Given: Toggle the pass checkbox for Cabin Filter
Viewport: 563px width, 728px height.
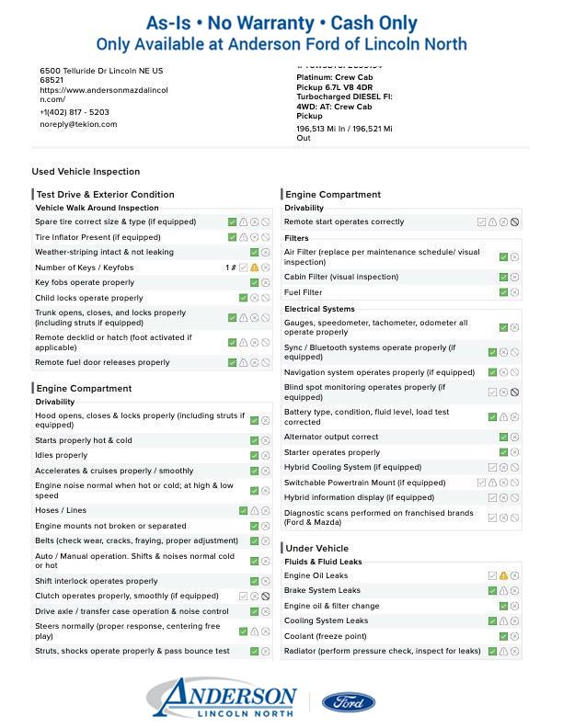Looking at the screenshot, I should click(503, 278).
